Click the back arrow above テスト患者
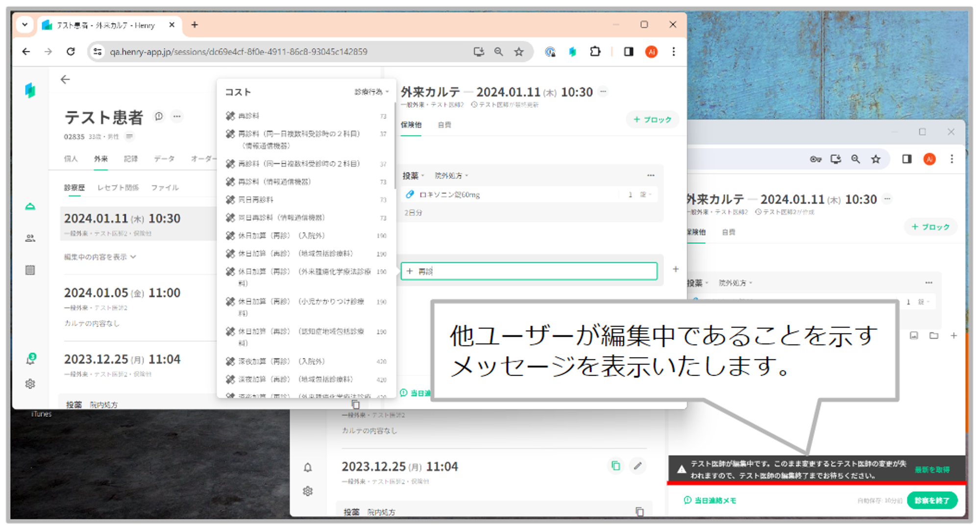The image size is (980, 529). click(x=65, y=79)
